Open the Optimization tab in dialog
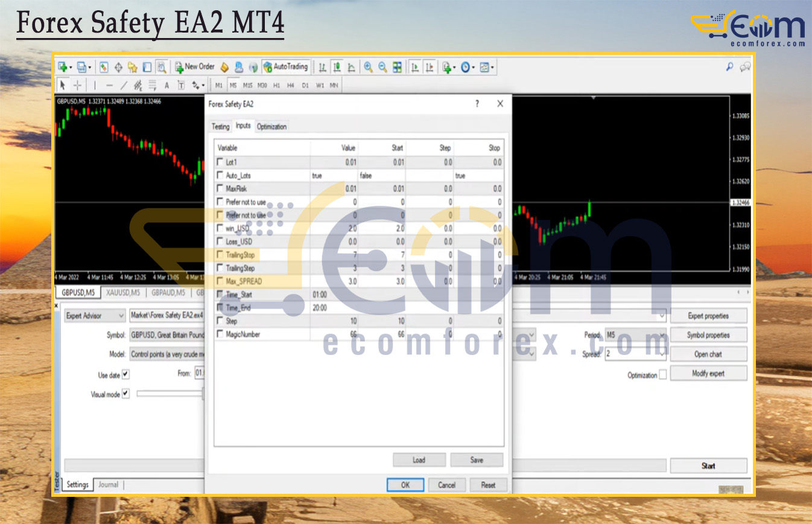 [x=271, y=127]
